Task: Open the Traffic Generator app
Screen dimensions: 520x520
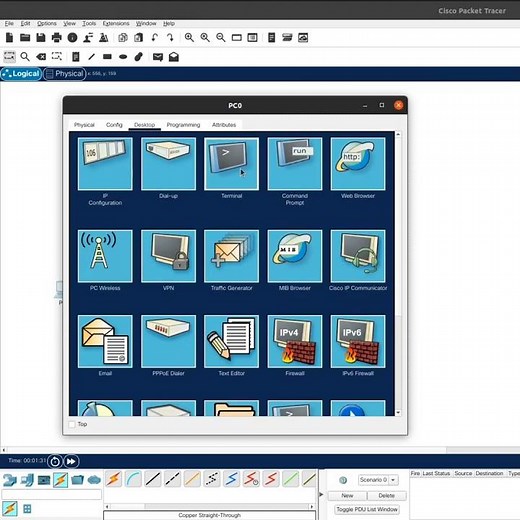Action: pyautogui.click(x=231, y=256)
